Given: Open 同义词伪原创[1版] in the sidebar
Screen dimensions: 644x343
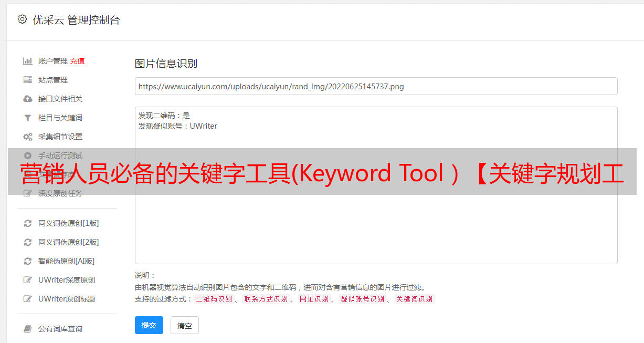Looking at the screenshot, I should [69, 223].
